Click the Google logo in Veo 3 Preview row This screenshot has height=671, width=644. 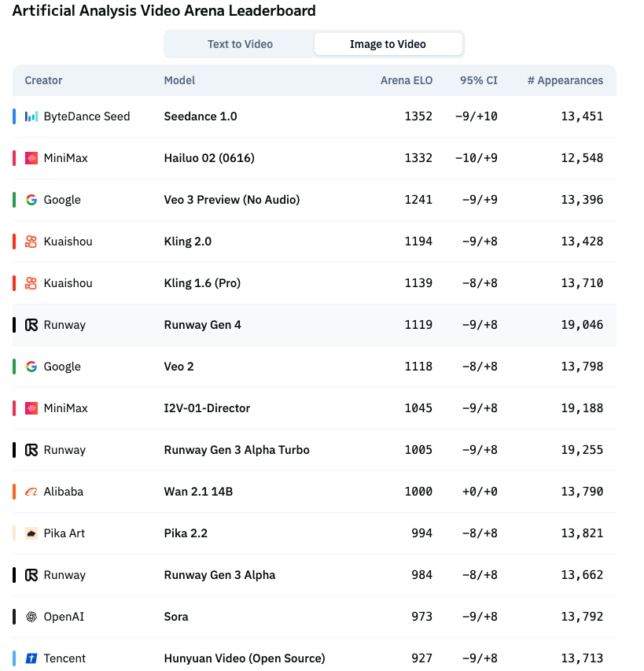click(31, 200)
